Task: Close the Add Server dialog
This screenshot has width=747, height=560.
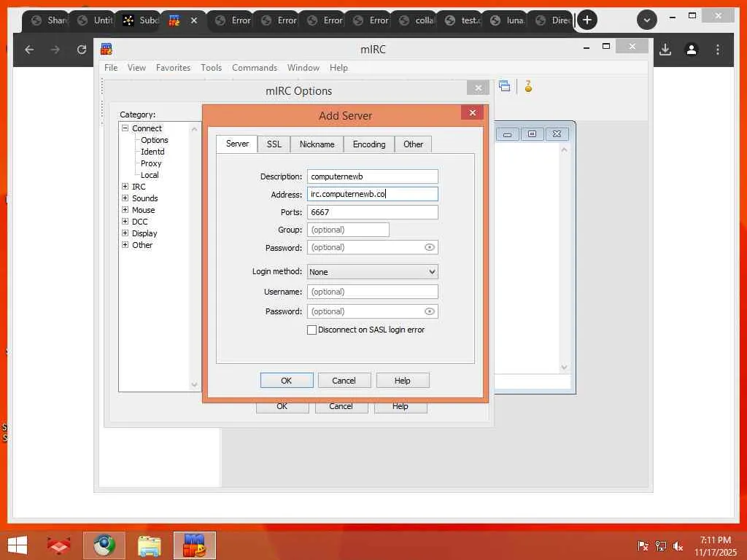Action: [472, 113]
